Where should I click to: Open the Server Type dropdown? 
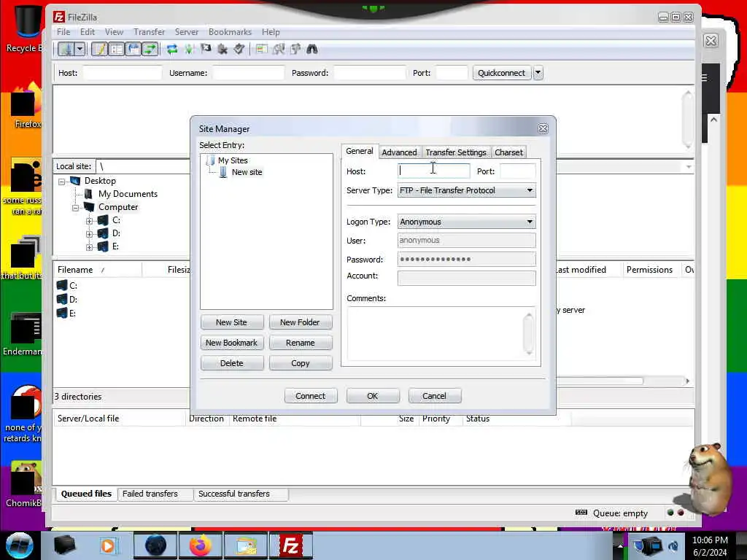click(466, 190)
